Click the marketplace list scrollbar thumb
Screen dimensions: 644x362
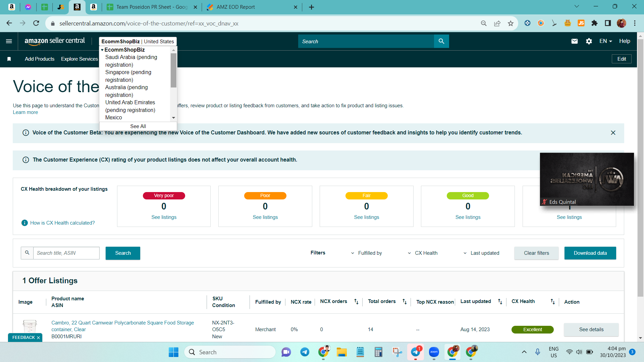[173, 70]
